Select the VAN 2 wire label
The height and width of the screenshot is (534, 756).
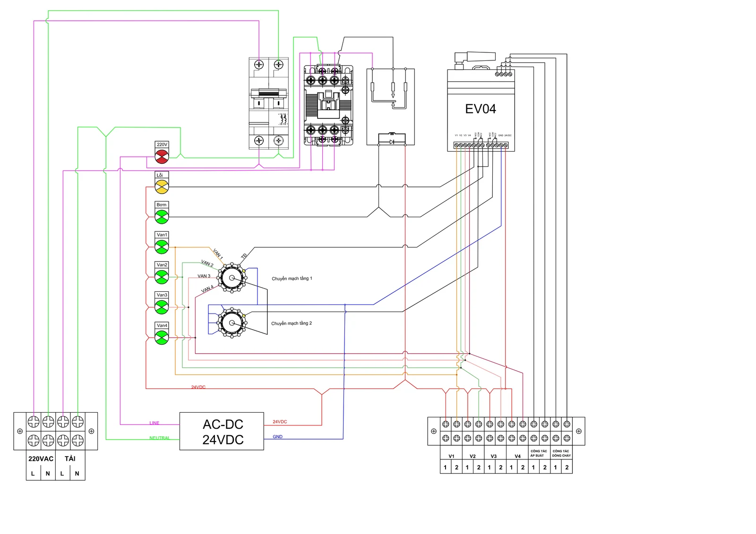tap(207, 263)
